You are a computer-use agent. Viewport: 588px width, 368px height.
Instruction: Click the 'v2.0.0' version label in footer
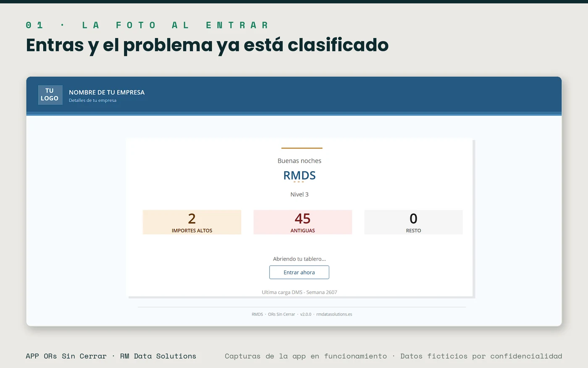(x=306, y=314)
